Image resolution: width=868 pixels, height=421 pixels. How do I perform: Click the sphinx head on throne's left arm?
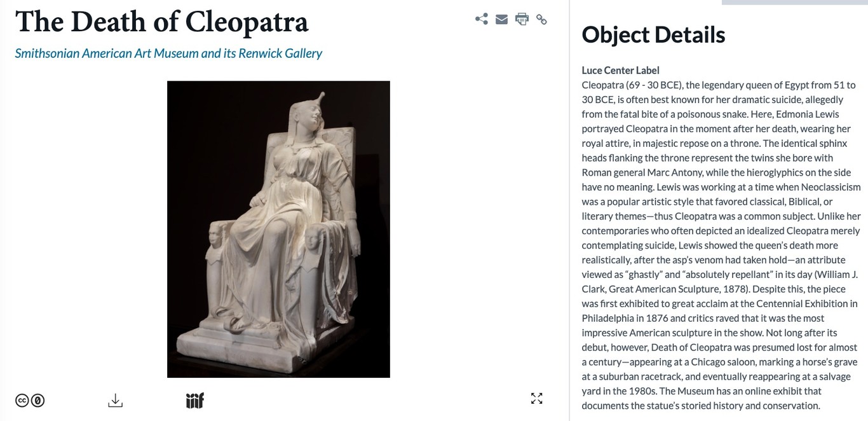click(215, 237)
